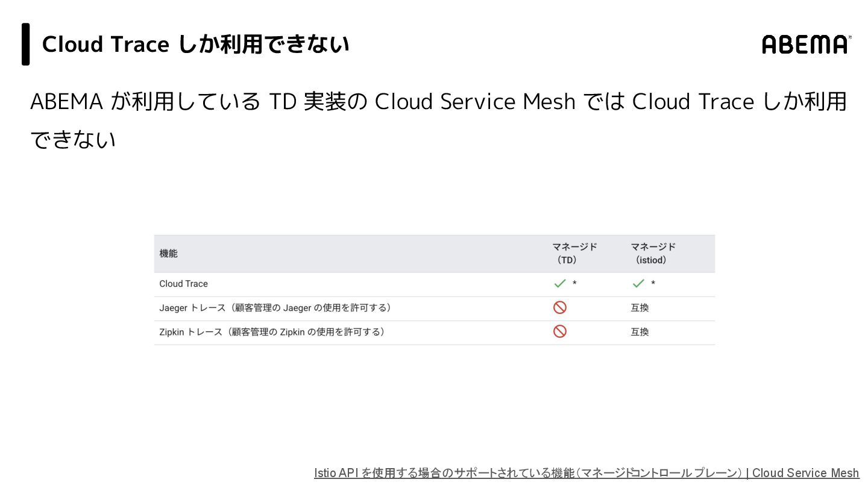This screenshot has height=488, width=868.
Task: Select the Jaeger トレース row label
Action: point(275,308)
